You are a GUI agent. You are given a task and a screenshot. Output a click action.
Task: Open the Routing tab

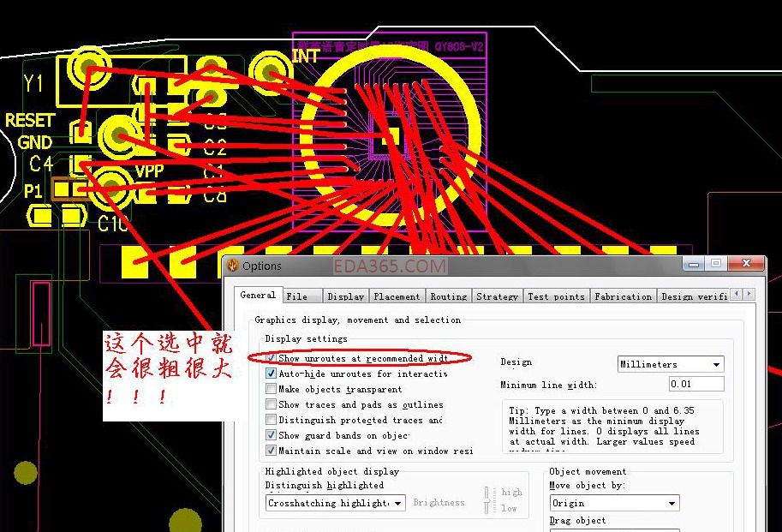click(448, 296)
